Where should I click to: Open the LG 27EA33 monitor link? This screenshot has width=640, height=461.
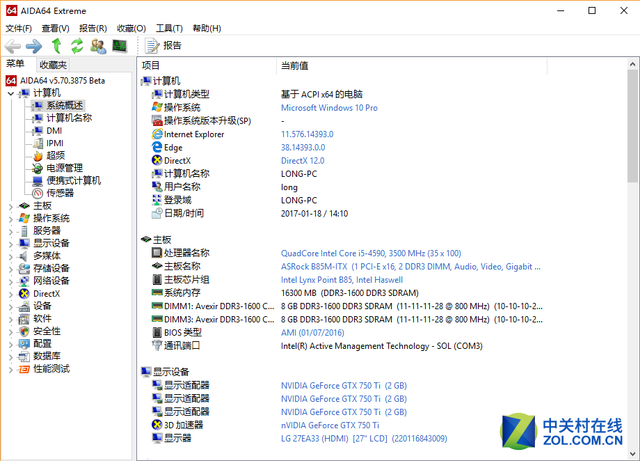(364, 439)
